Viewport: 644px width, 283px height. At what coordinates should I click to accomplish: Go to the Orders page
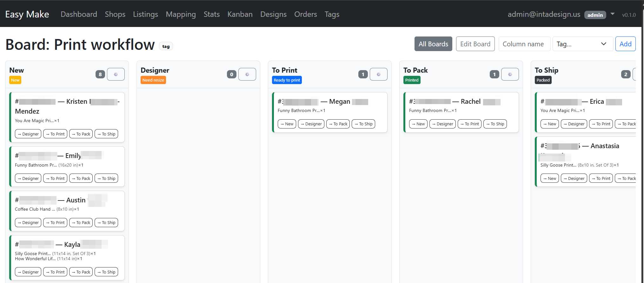click(305, 14)
